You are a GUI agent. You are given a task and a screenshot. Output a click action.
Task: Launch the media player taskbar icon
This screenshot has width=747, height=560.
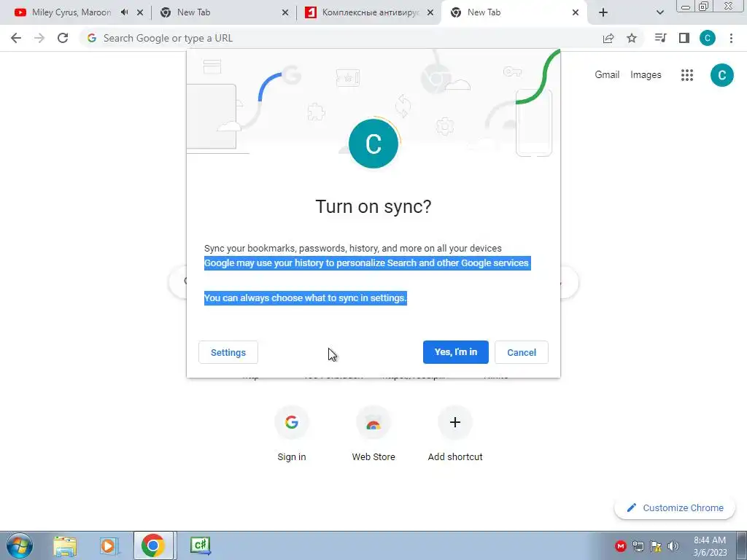click(x=109, y=545)
